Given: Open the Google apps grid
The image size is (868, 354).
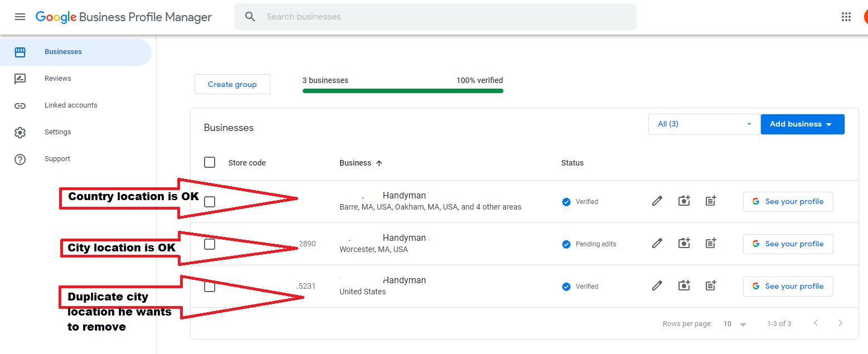Looking at the screenshot, I should click(x=846, y=17).
